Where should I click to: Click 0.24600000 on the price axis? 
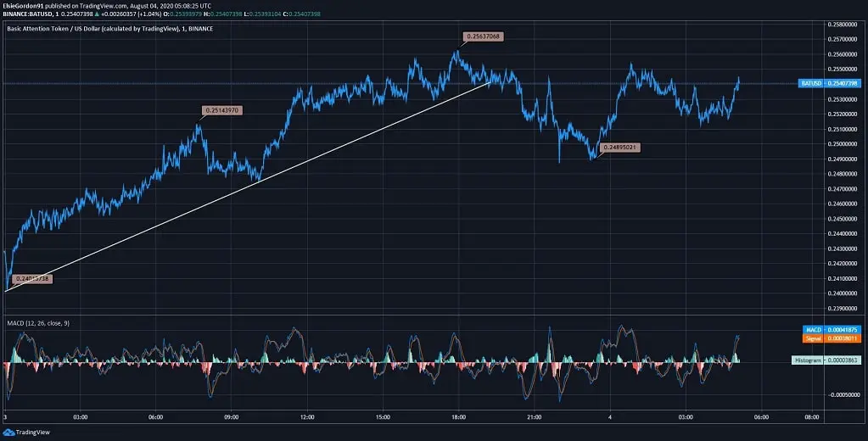click(843, 204)
